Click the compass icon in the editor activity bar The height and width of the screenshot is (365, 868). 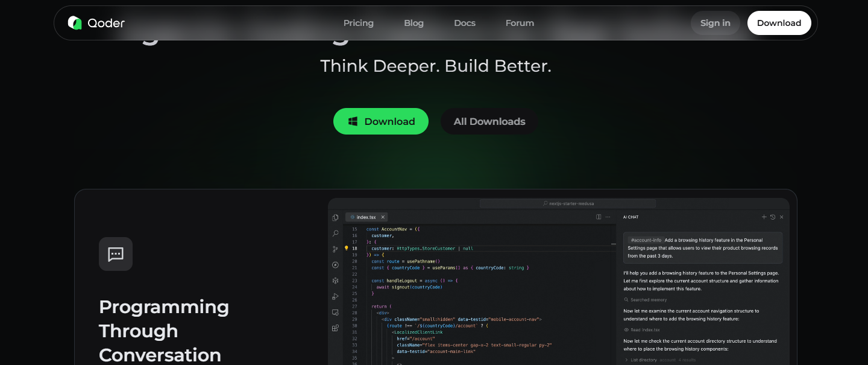click(335, 265)
